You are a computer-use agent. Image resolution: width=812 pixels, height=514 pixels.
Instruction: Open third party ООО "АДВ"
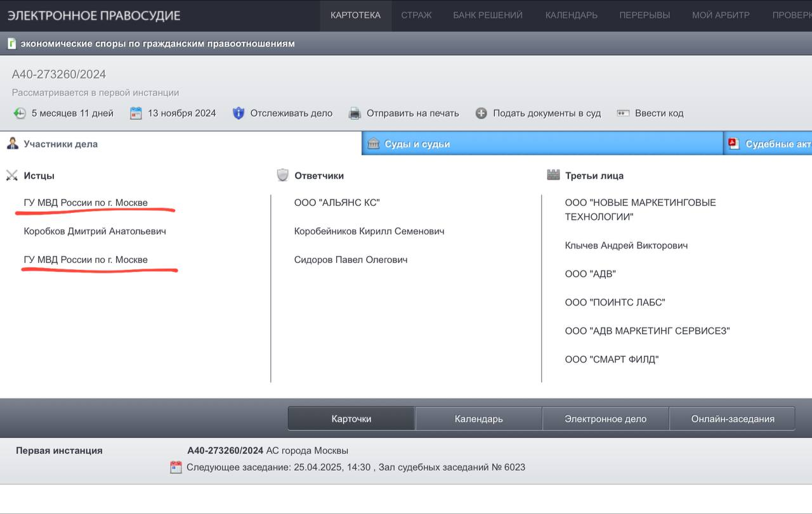pyautogui.click(x=590, y=274)
